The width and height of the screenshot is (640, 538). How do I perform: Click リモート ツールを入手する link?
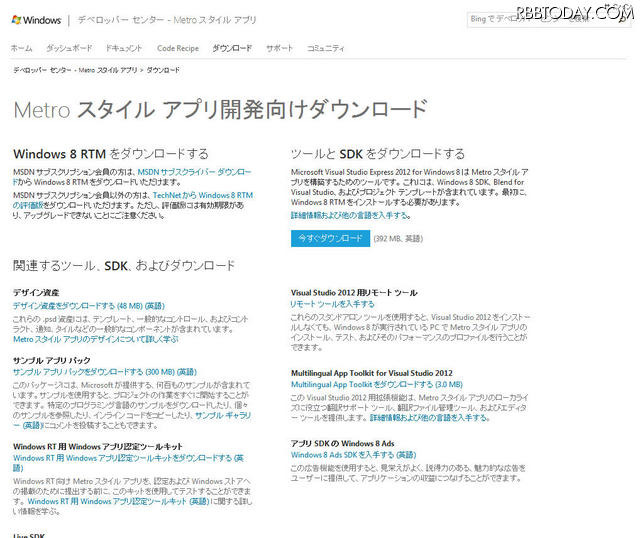pos(332,304)
